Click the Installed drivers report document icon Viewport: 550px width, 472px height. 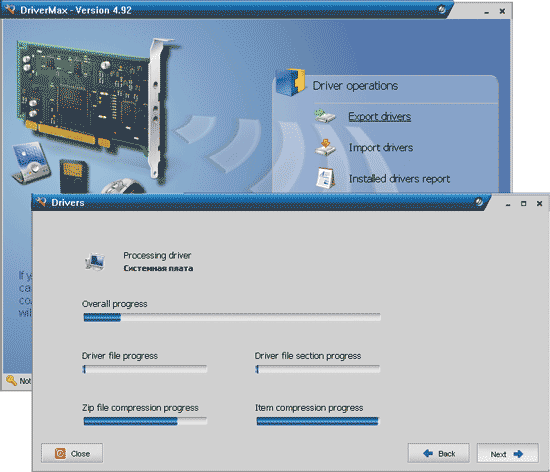point(325,178)
